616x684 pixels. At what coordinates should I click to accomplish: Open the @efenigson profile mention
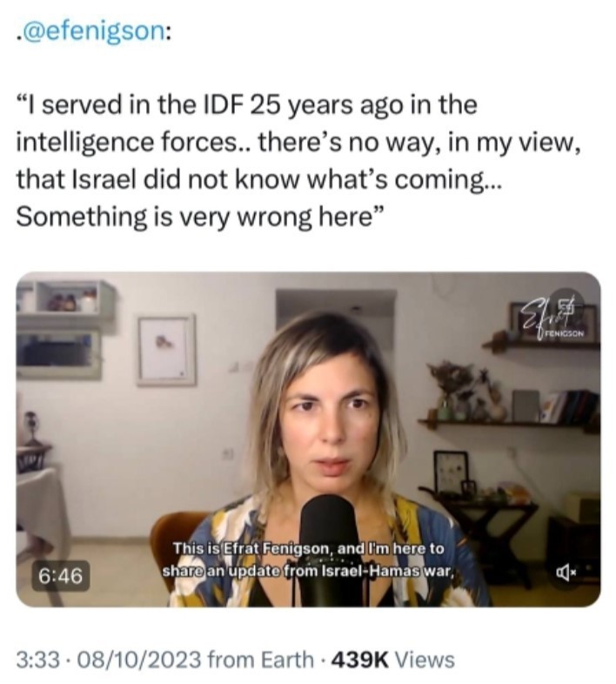[x=94, y=32]
